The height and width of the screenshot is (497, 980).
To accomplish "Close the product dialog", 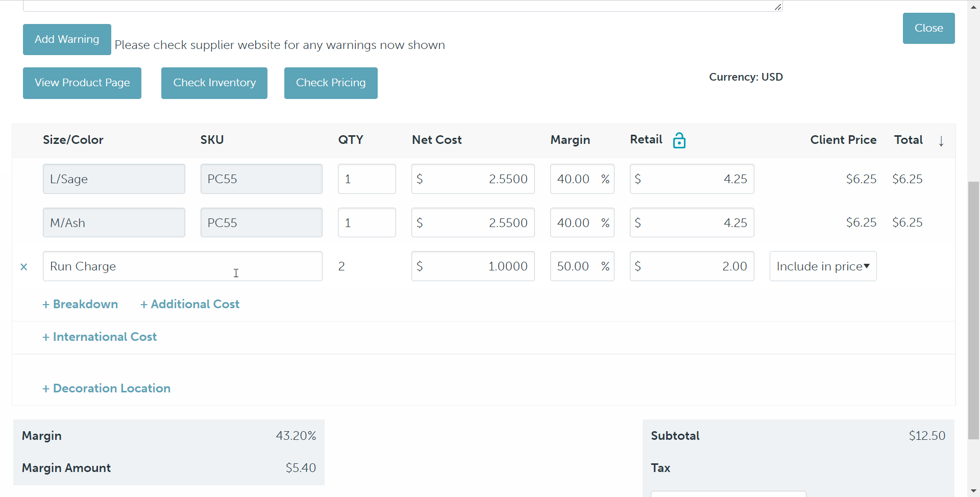I will pyautogui.click(x=928, y=29).
